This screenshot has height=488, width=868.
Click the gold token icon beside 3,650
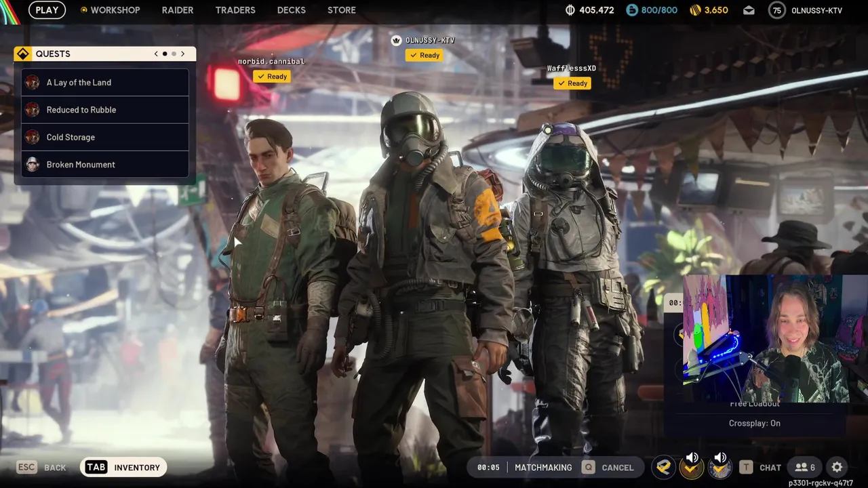(695, 10)
